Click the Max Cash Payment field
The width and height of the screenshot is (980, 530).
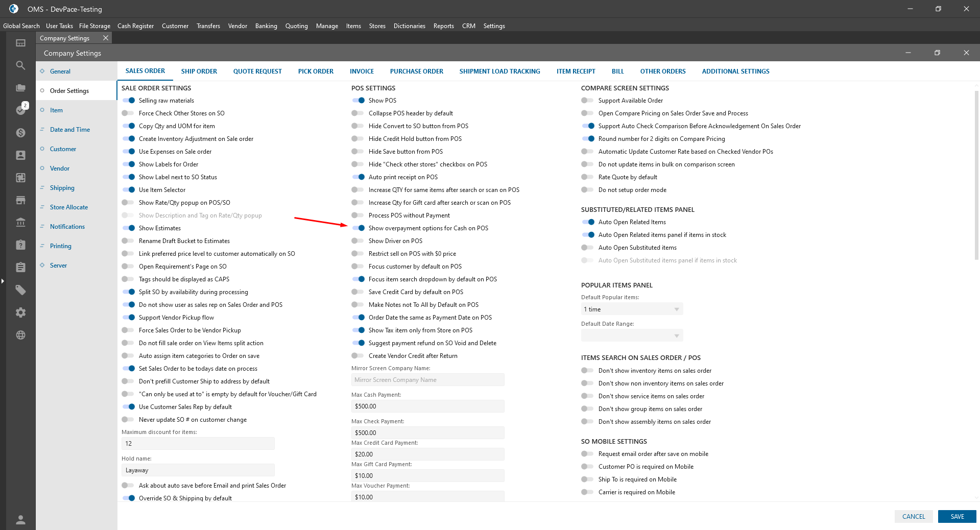427,406
